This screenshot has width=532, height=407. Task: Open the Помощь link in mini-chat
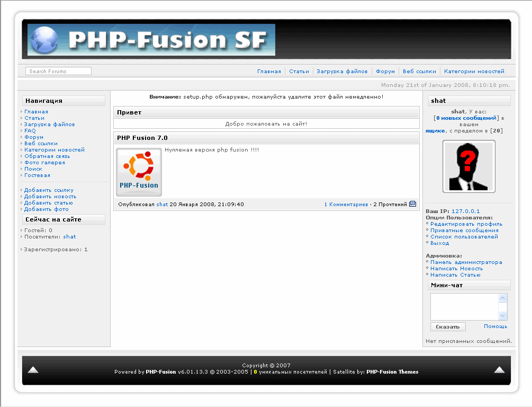click(495, 326)
